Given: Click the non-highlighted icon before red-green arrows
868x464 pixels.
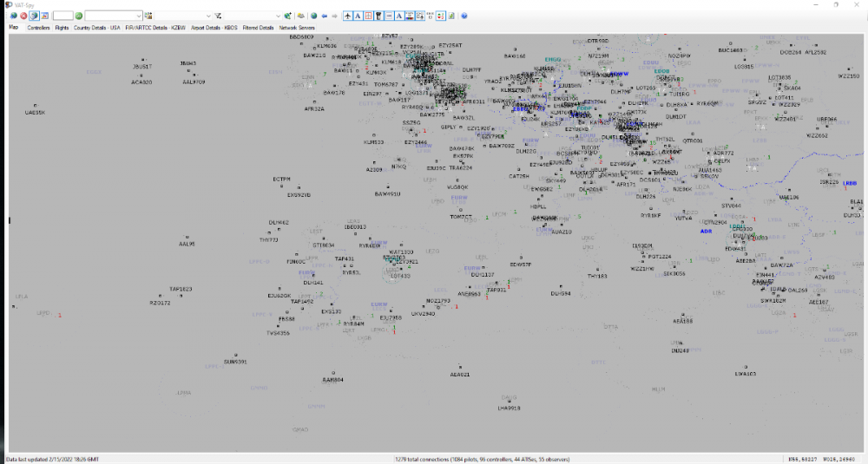Looking at the screenshot, I should point(431,16).
